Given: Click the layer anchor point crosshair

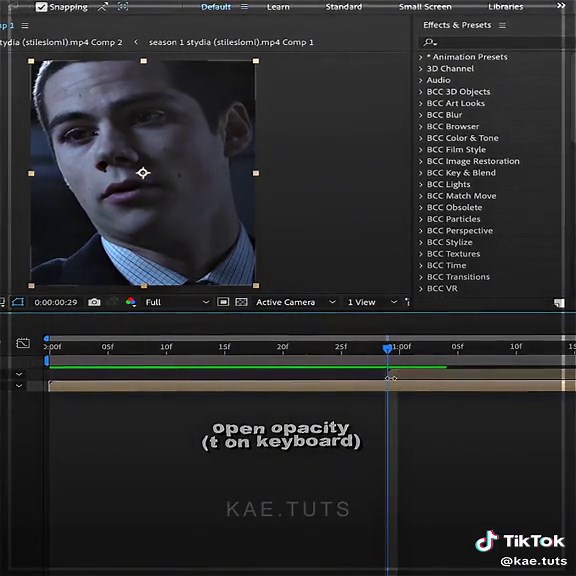Looking at the screenshot, I should (143, 173).
